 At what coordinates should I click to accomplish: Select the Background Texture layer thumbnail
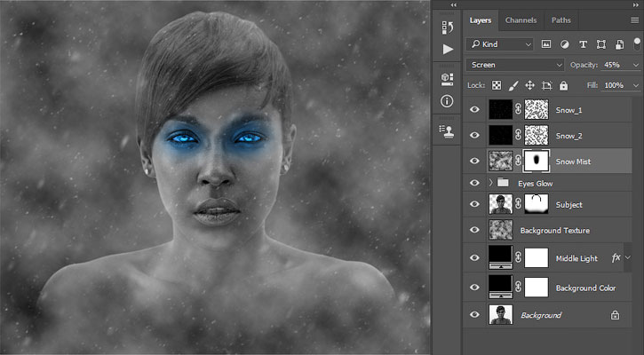(x=501, y=230)
